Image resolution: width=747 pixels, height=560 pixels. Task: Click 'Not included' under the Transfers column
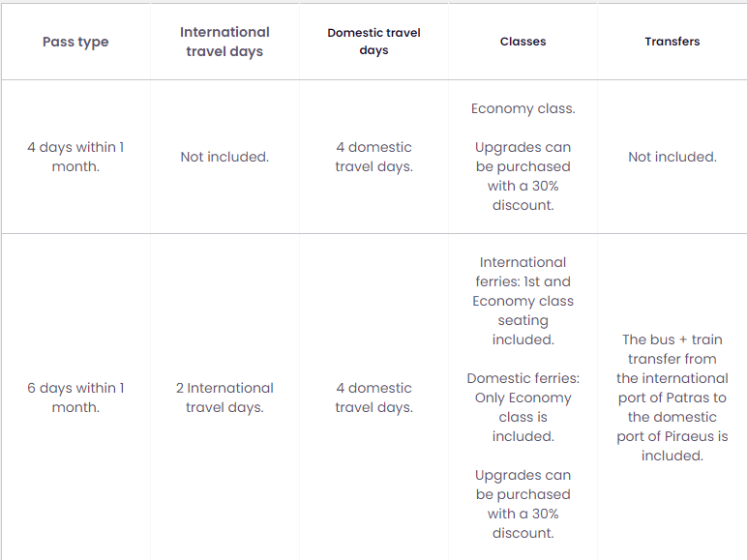click(x=672, y=157)
